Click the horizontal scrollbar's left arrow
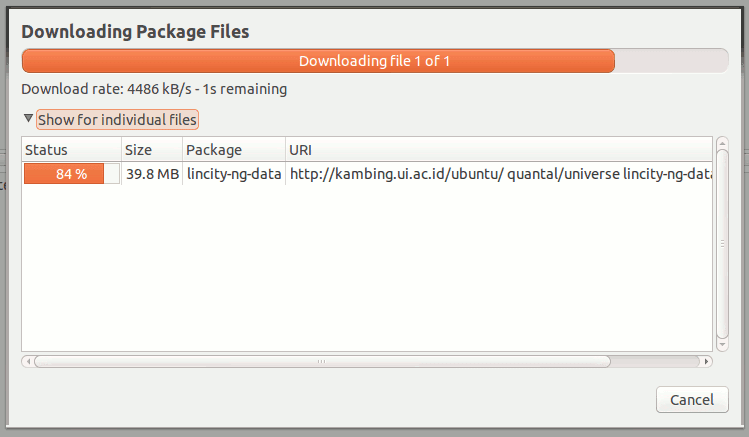This screenshot has height=437, width=749. 27,362
